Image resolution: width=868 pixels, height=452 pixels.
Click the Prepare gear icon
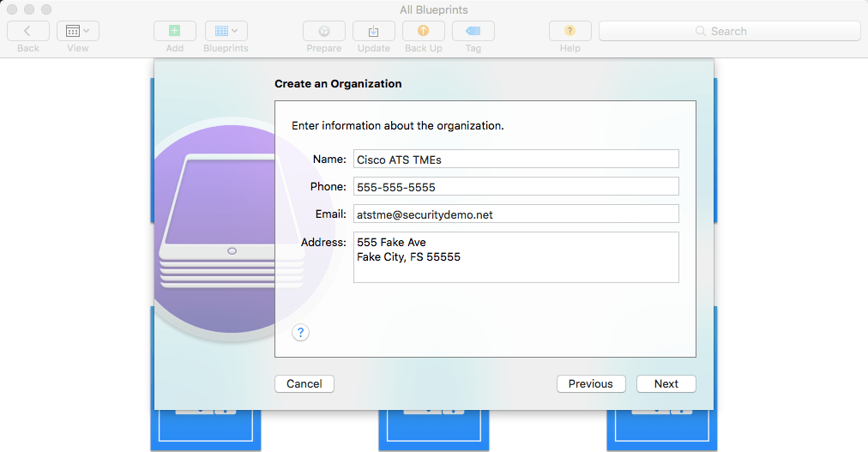pyautogui.click(x=324, y=31)
